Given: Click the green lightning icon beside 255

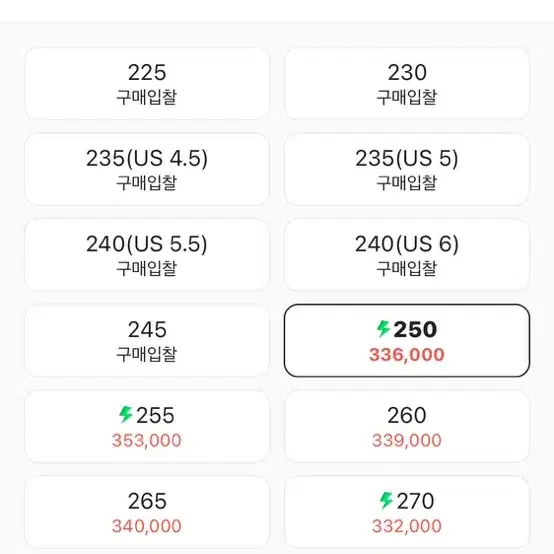Looking at the screenshot, I should 125,414.
